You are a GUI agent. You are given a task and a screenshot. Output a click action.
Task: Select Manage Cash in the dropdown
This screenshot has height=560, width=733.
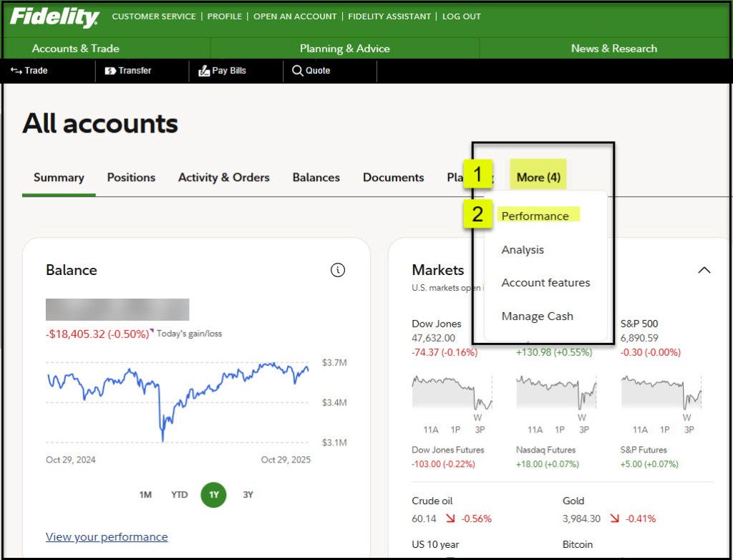537,317
